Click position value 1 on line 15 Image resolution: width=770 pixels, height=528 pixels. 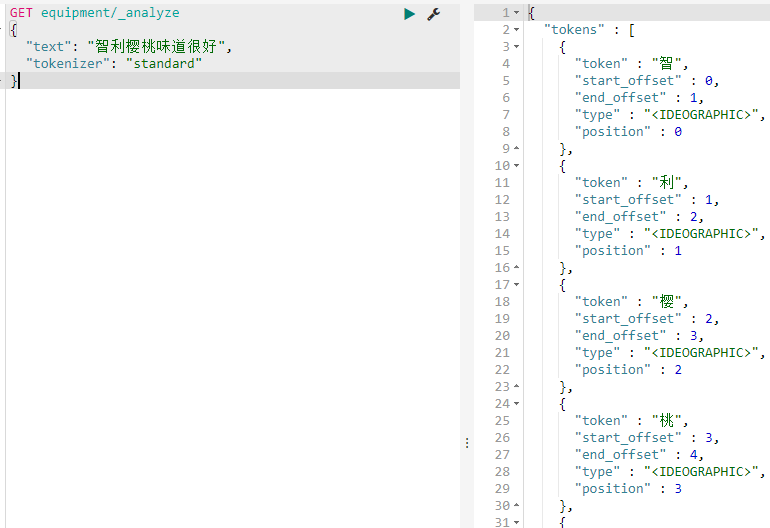(x=678, y=251)
